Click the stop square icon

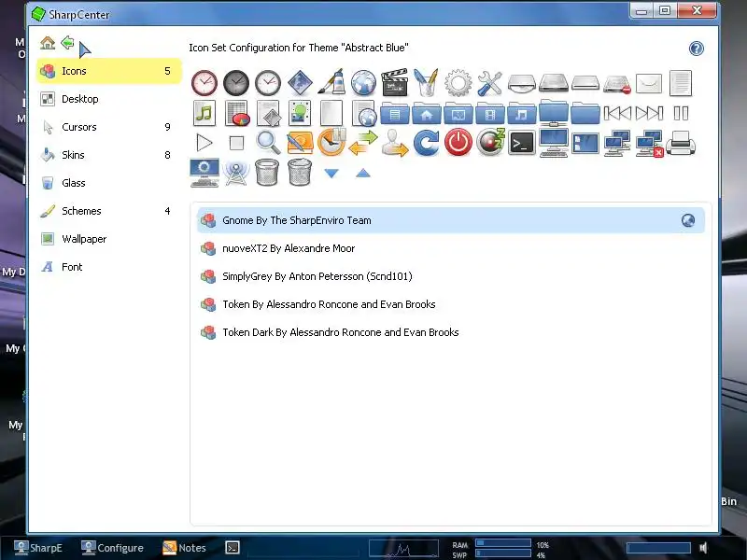coord(236,143)
